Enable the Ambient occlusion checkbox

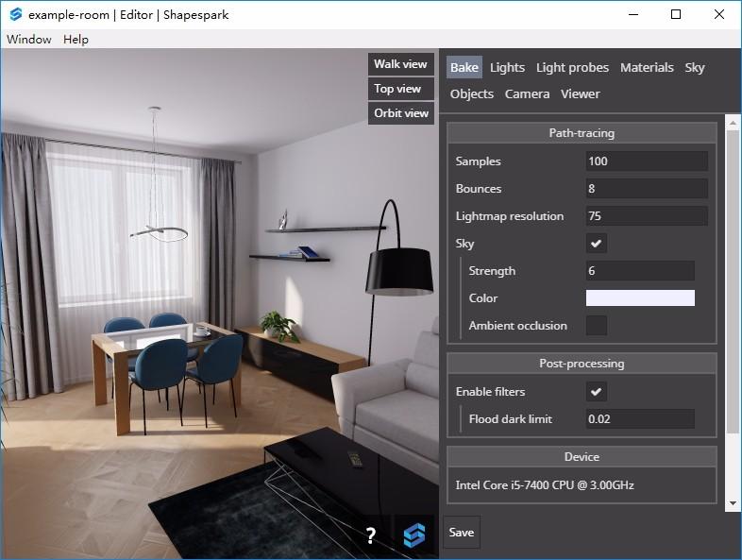point(597,326)
